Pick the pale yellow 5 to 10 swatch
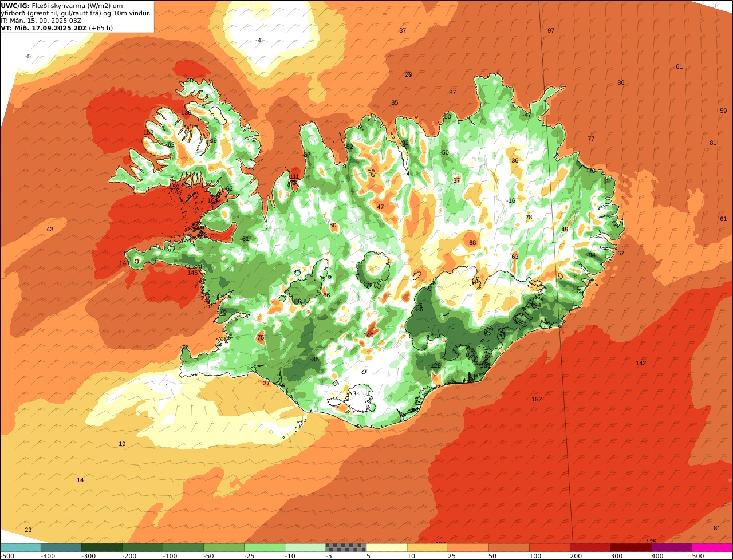 387,547
